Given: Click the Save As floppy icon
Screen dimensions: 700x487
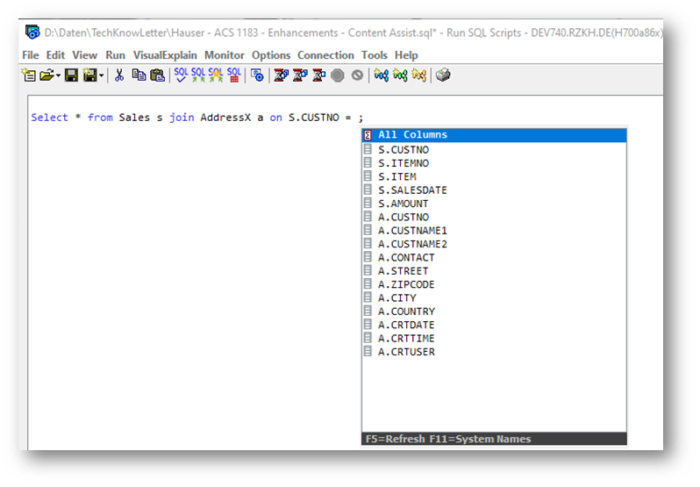Looking at the screenshot, I should click(90, 75).
